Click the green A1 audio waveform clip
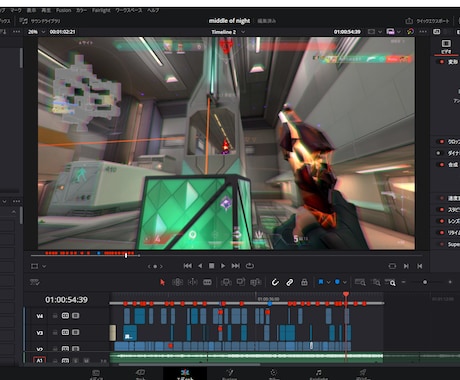The height and width of the screenshot is (380, 460). [x=246, y=356]
